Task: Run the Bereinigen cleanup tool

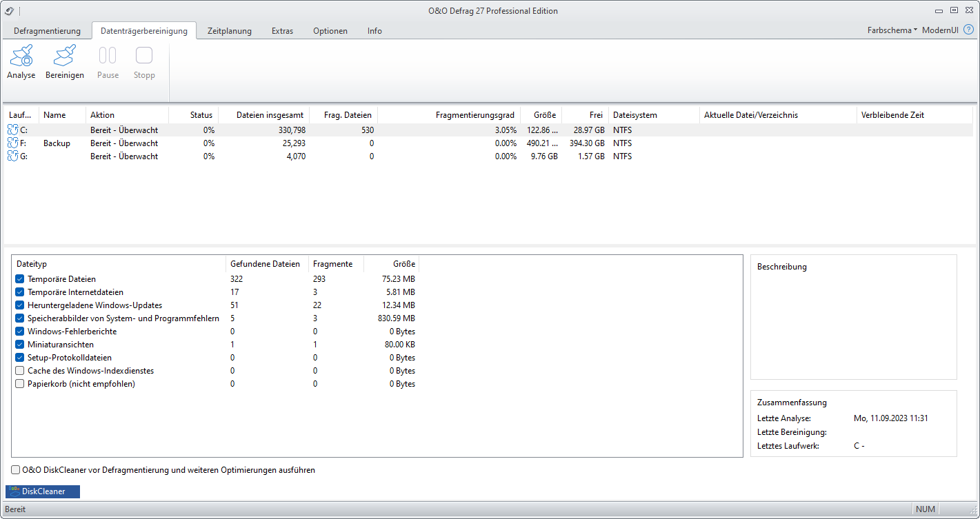Action: 65,61
